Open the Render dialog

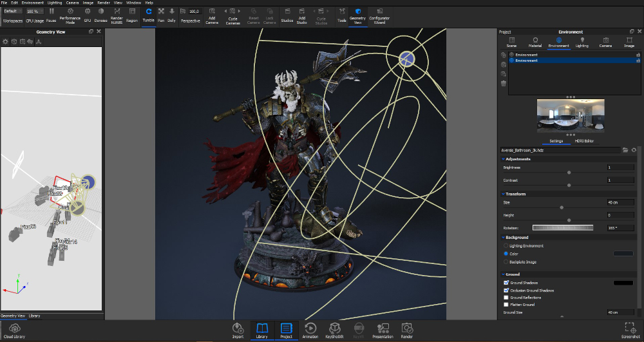[407, 331]
